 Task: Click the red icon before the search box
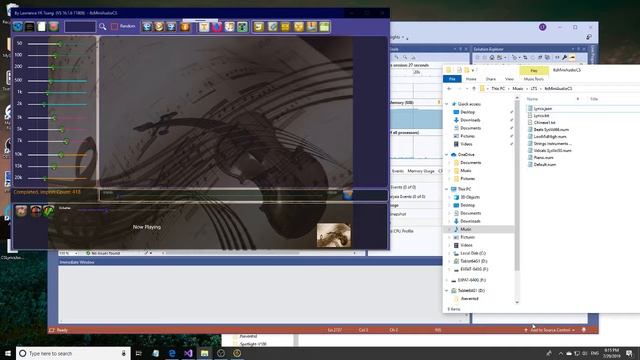[x=53, y=27]
